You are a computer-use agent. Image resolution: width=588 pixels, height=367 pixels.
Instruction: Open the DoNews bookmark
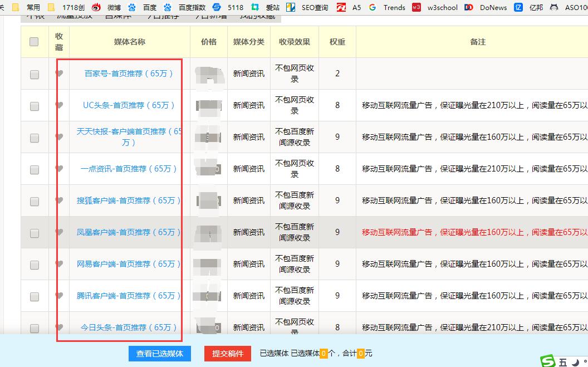pyautogui.click(x=485, y=7)
